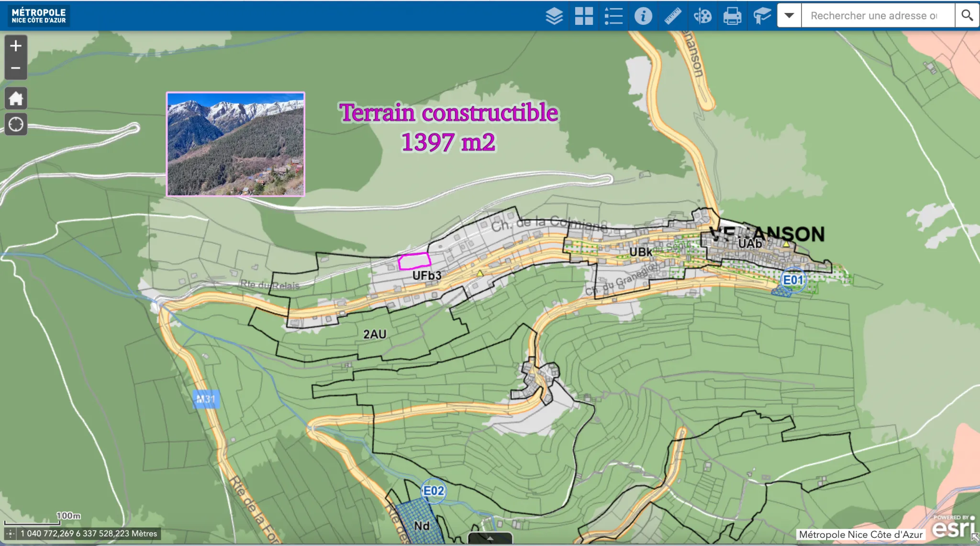Image resolution: width=980 pixels, height=546 pixels.
Task: Show the map legend list icon
Action: (613, 16)
